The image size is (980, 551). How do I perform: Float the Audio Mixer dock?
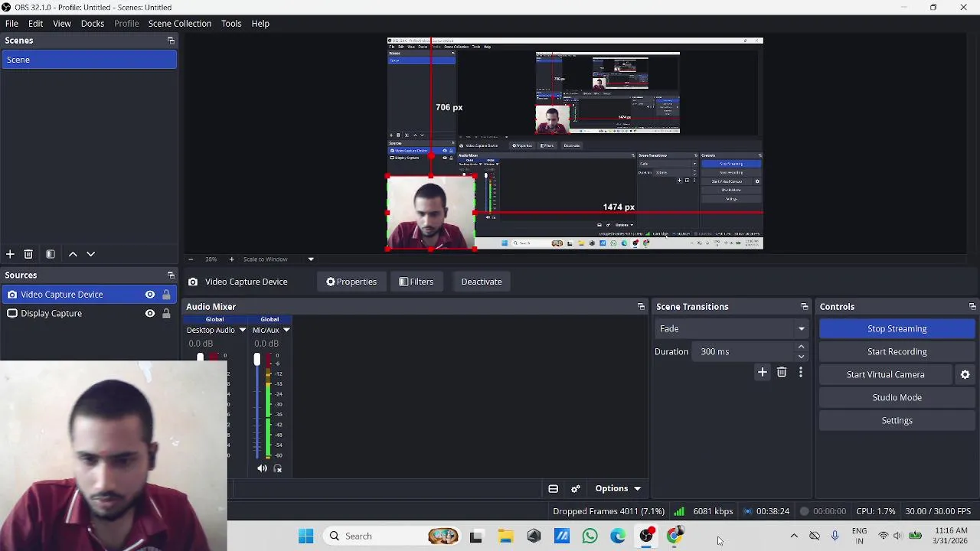click(x=641, y=307)
